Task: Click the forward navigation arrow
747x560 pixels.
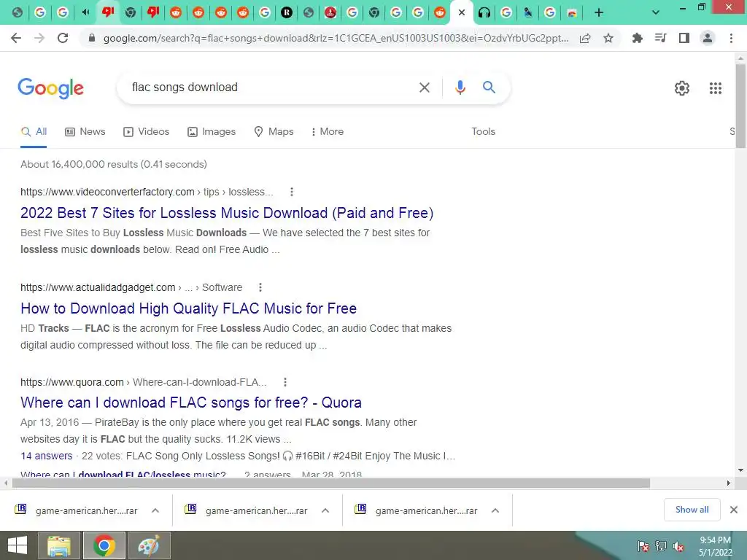Action: tap(39, 38)
